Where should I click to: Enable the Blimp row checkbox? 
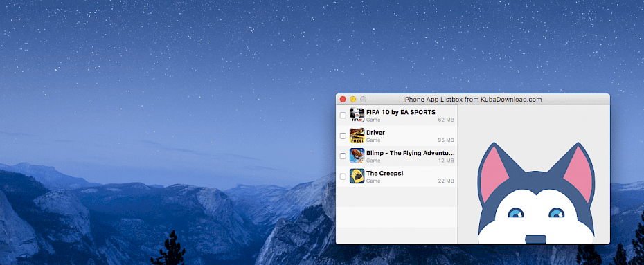(343, 156)
